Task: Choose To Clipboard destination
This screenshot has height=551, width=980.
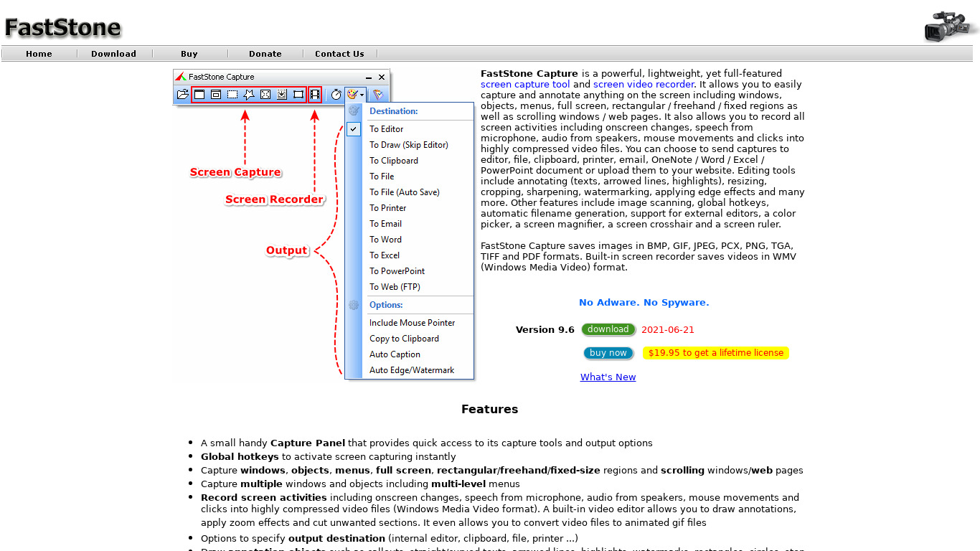Action: tap(394, 161)
